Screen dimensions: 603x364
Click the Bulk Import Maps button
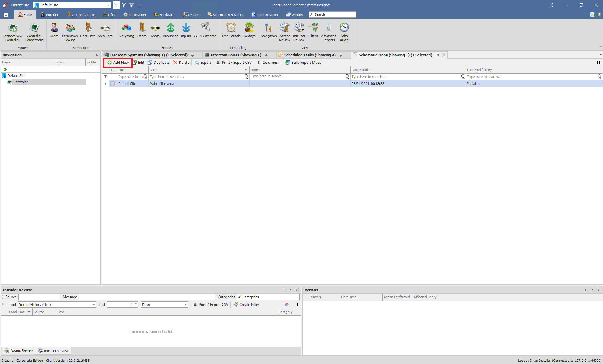tap(303, 63)
